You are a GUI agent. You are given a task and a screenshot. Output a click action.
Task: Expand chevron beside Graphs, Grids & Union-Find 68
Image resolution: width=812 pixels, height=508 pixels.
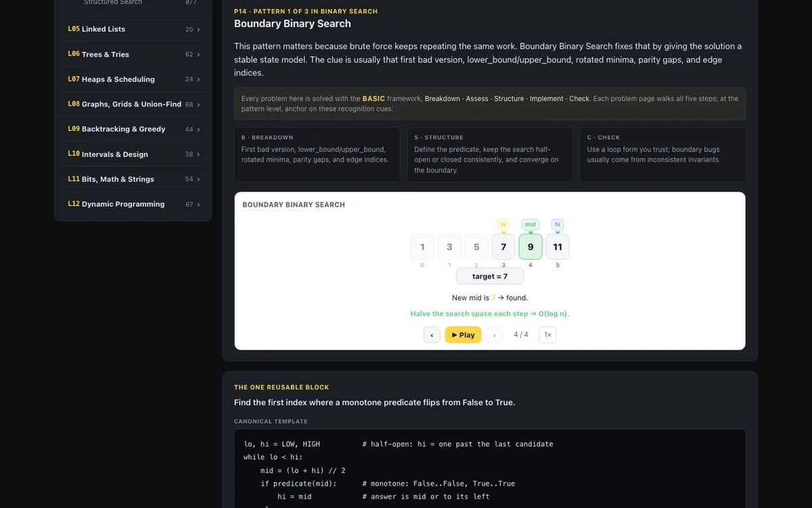click(198, 104)
